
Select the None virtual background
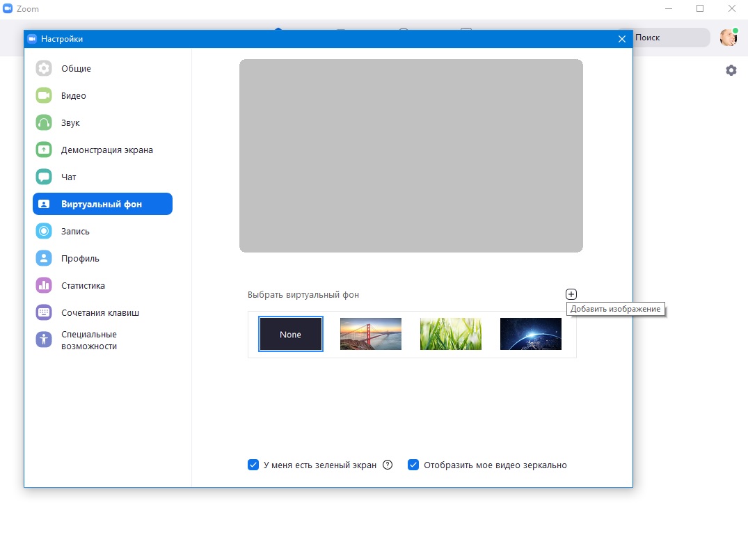[x=290, y=334]
